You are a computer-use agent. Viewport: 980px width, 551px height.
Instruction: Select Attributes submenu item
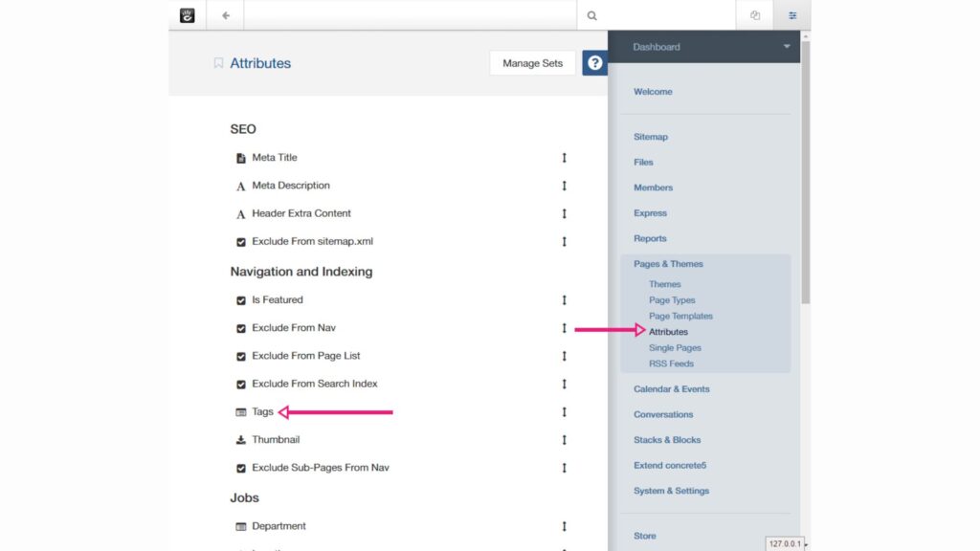click(668, 332)
